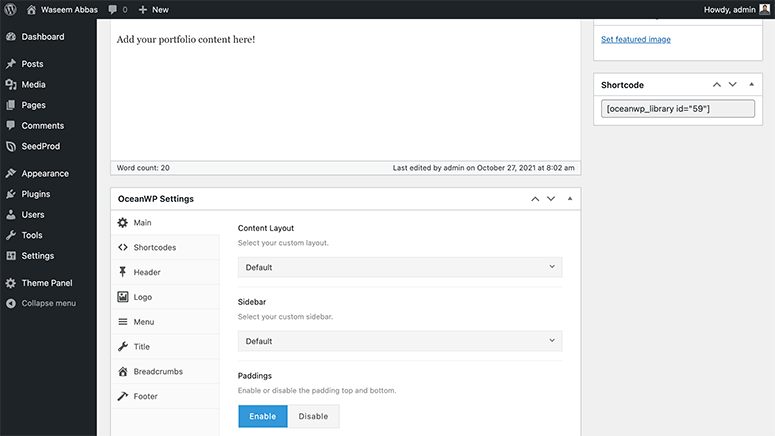Switch to the Header settings tab
Screen dimensions: 775x436
click(165, 272)
